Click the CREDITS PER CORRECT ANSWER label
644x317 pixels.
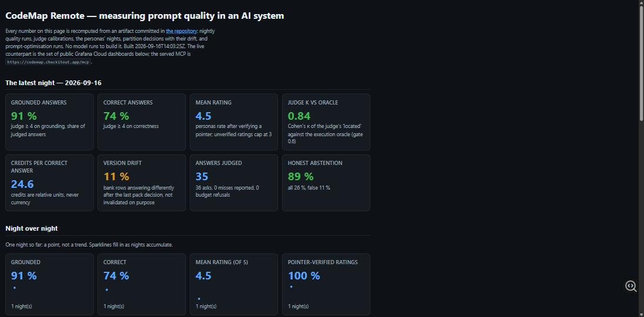point(39,167)
